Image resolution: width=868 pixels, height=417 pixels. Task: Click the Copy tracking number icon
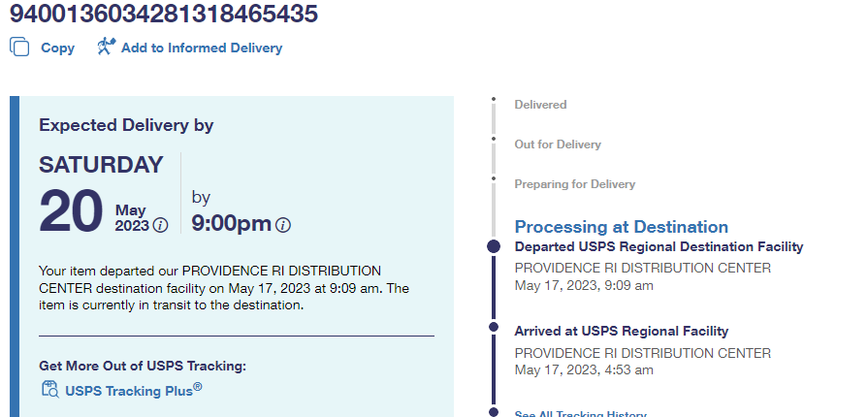(x=19, y=47)
